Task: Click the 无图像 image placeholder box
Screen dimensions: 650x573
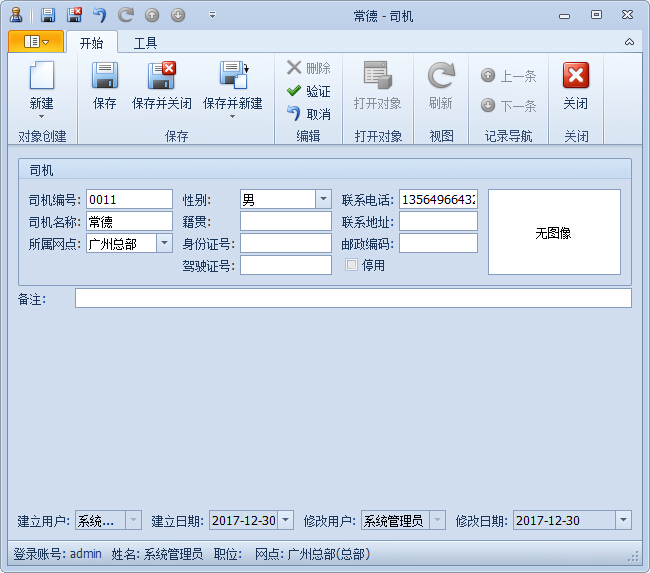Action: (553, 232)
